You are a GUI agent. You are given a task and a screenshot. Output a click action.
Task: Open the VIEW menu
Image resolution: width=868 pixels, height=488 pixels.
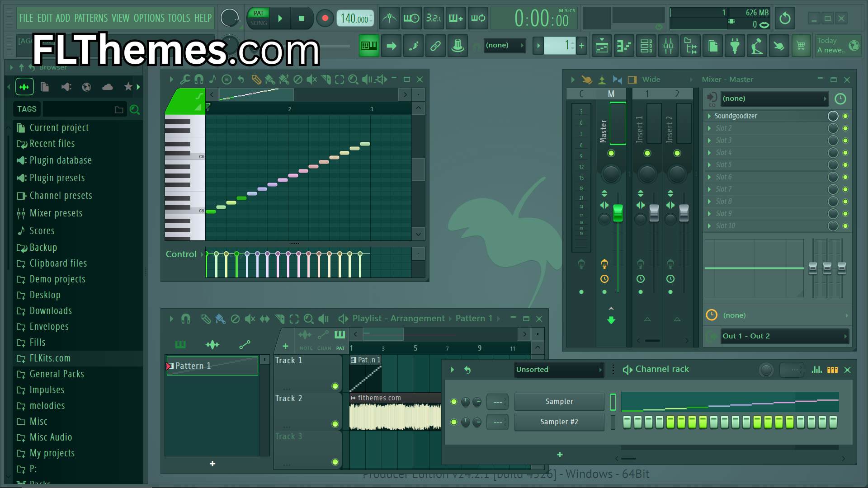[120, 18]
